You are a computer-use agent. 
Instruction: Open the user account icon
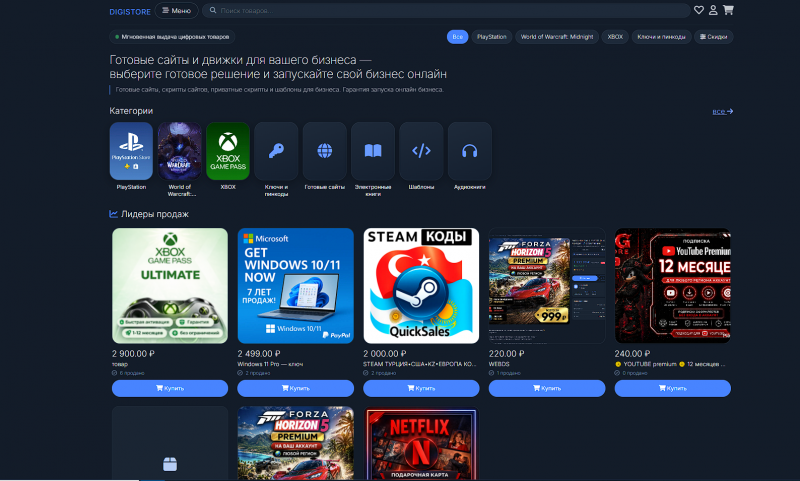click(x=713, y=10)
